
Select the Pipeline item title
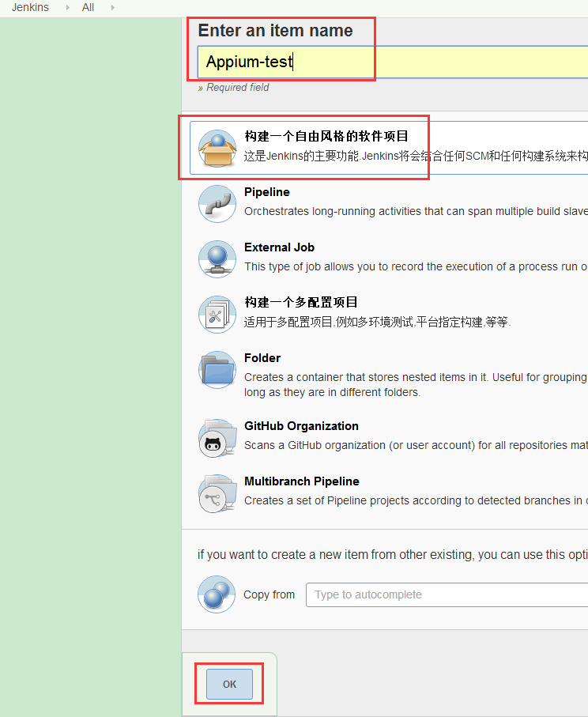point(267,192)
